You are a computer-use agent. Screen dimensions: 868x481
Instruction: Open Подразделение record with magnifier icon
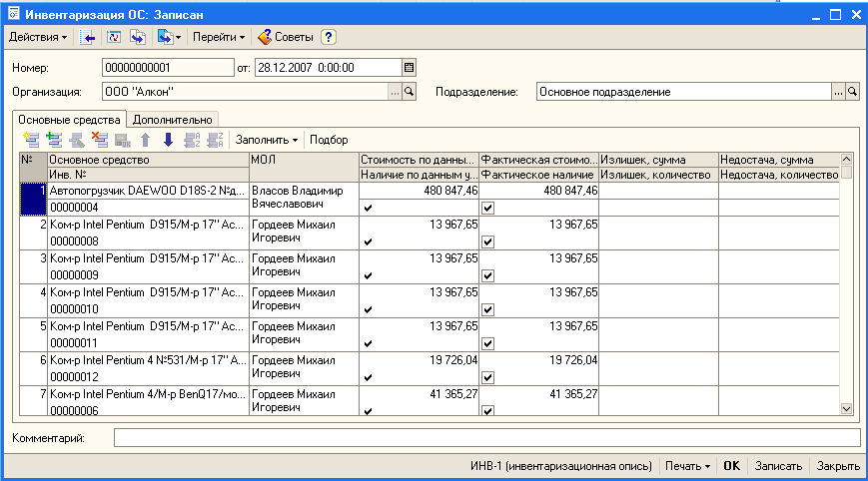click(852, 92)
